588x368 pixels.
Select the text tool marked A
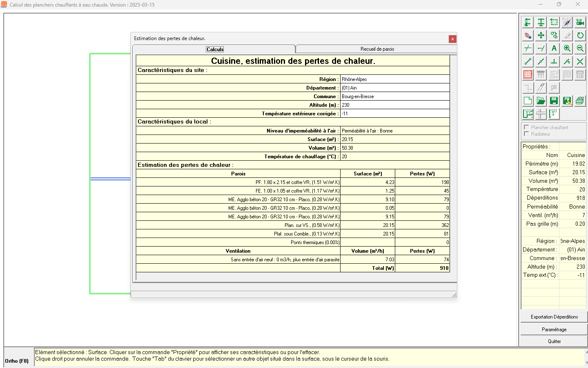coord(554,48)
